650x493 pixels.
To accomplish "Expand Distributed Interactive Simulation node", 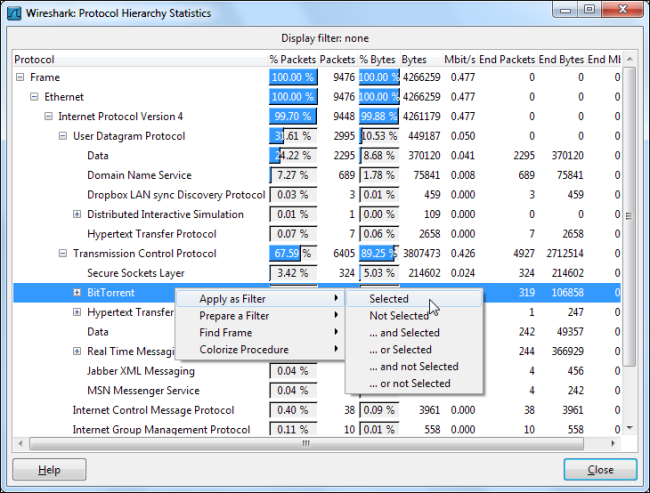I will (77, 215).
